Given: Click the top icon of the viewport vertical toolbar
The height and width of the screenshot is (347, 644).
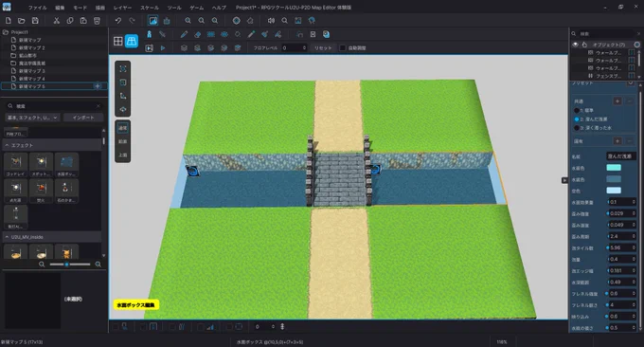Looking at the screenshot, I should coord(122,68).
